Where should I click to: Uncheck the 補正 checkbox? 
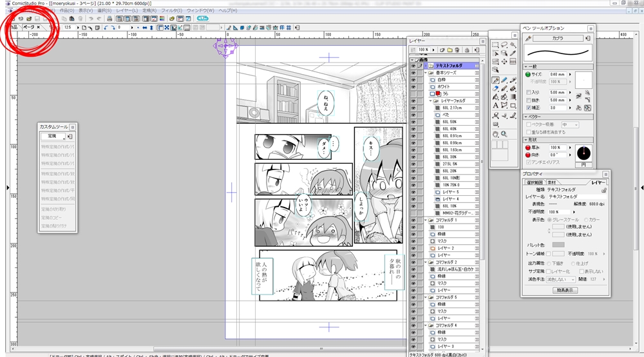(x=529, y=108)
